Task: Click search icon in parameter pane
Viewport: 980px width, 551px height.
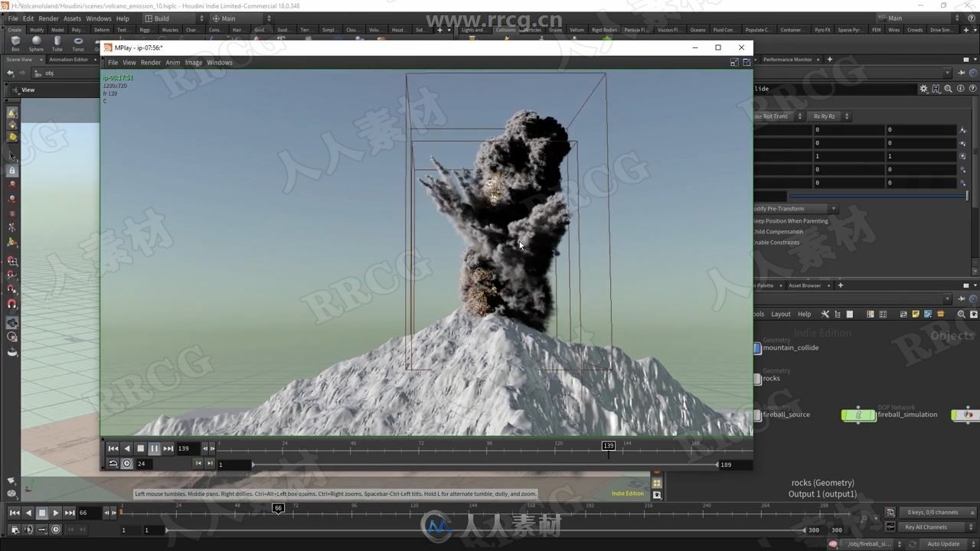Action: [948, 89]
